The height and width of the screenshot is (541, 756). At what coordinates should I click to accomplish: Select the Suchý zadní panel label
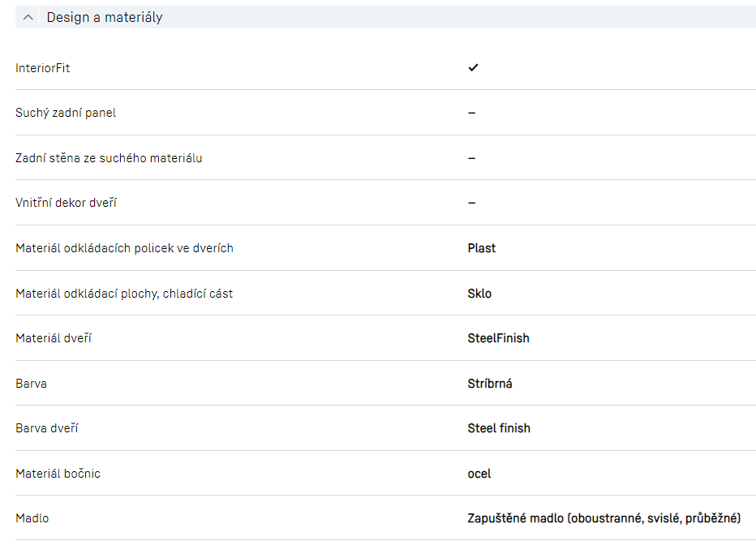(x=66, y=113)
